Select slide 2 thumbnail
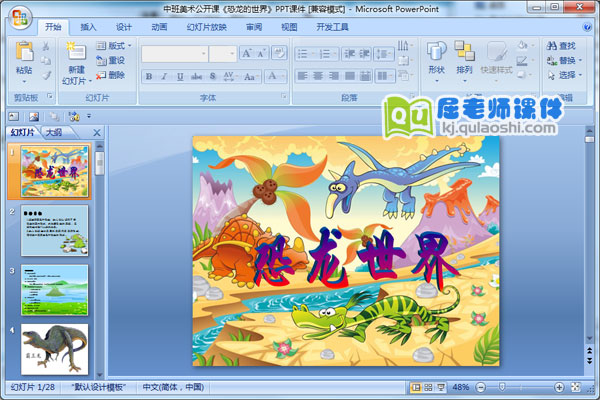Screen dimensions: 600x400 point(54,230)
